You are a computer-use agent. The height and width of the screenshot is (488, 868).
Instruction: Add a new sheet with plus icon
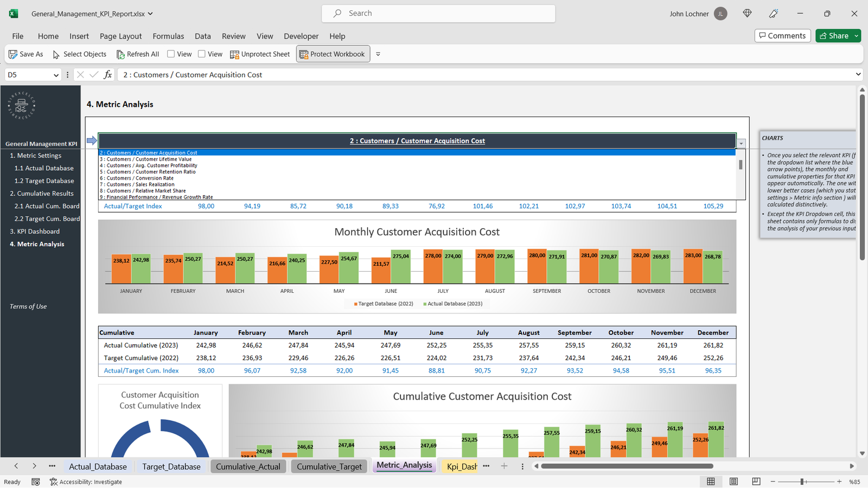pyautogui.click(x=504, y=466)
